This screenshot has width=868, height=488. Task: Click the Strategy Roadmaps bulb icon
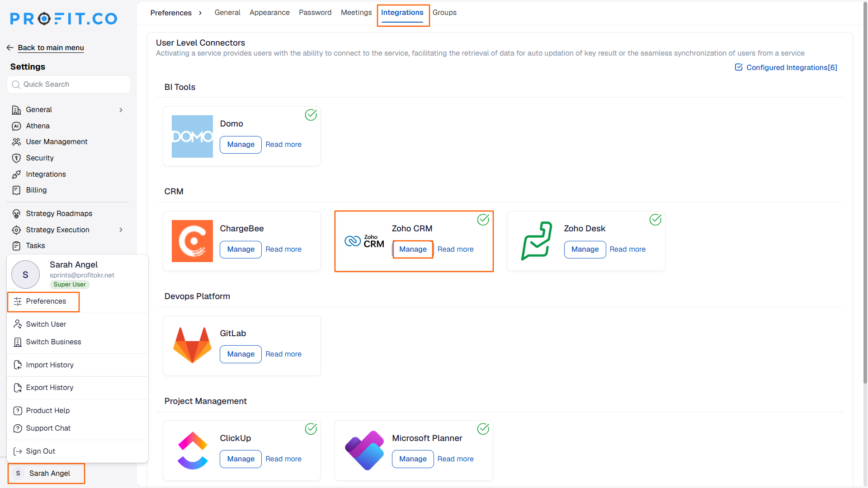[16, 214]
